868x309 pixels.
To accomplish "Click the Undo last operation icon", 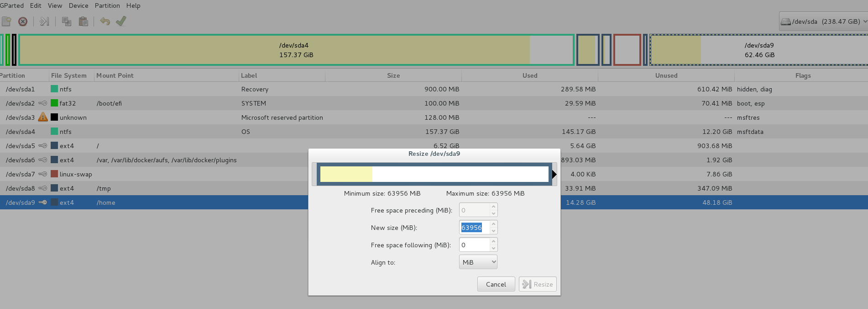I will [x=105, y=21].
